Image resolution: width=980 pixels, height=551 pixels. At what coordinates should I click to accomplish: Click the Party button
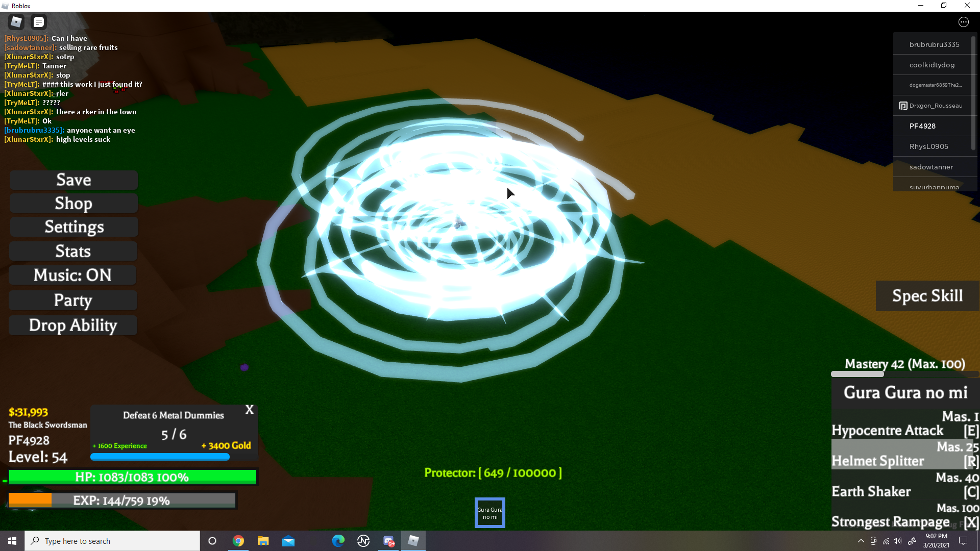73,299
